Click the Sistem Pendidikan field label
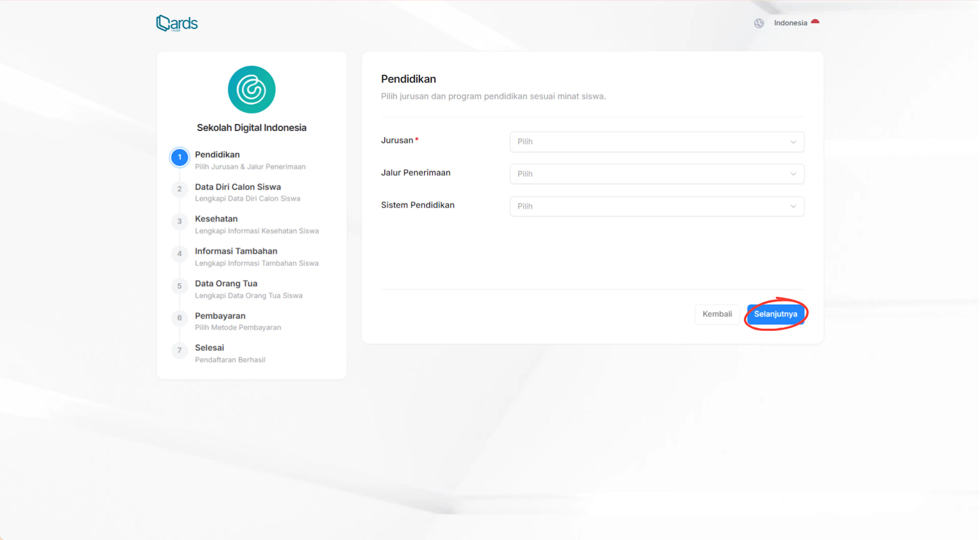The height and width of the screenshot is (540, 980). click(x=418, y=205)
